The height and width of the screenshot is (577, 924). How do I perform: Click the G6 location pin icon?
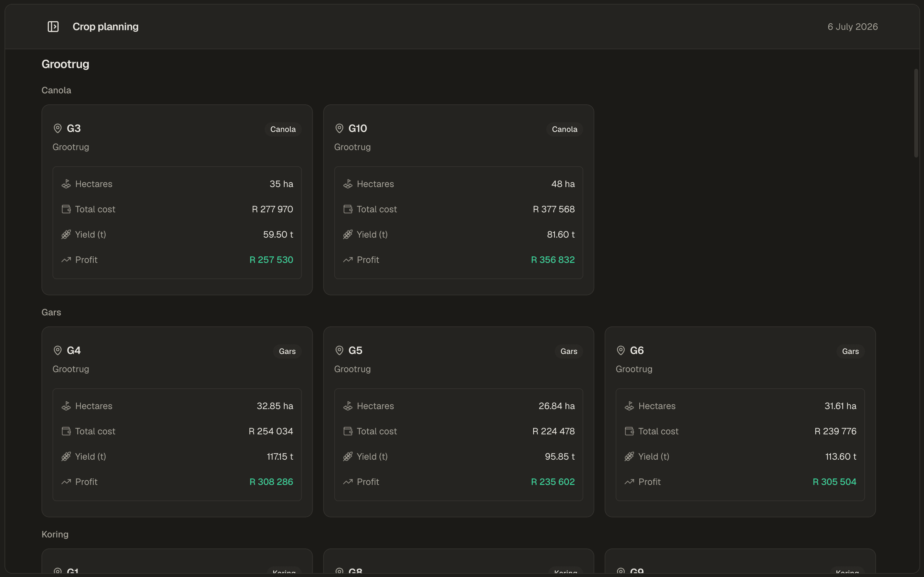(621, 351)
